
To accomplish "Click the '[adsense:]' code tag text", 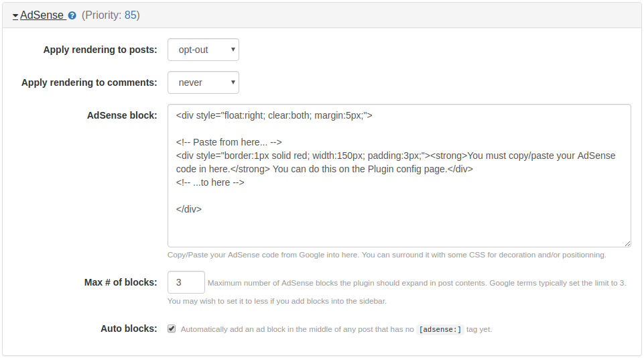I will coord(440,330).
